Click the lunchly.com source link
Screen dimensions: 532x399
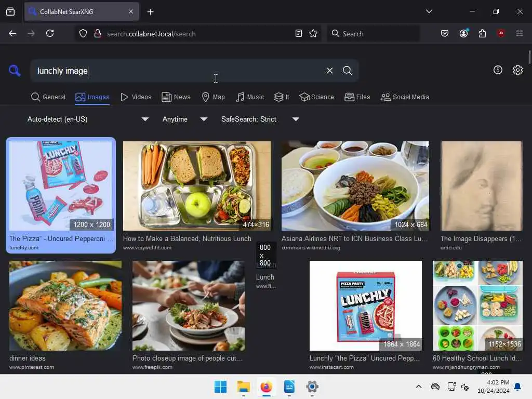pyautogui.click(x=24, y=248)
